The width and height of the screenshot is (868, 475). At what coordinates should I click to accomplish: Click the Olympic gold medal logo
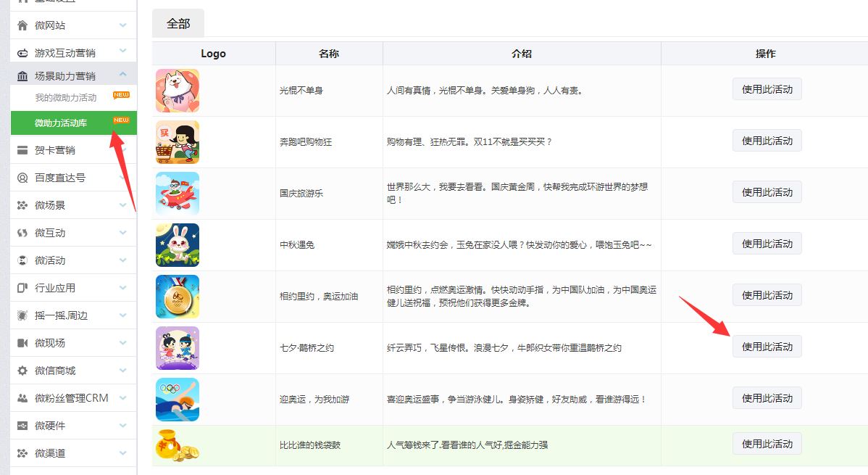178,296
